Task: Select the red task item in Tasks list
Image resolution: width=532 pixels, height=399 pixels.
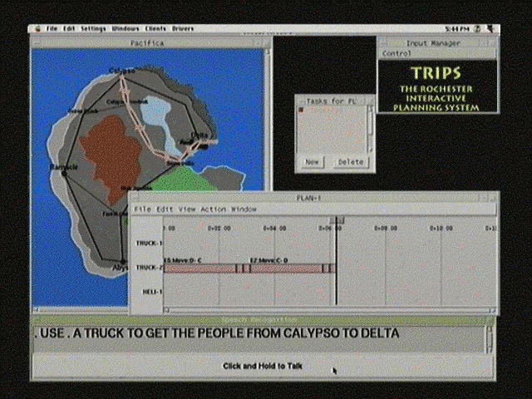Action: coord(301,110)
